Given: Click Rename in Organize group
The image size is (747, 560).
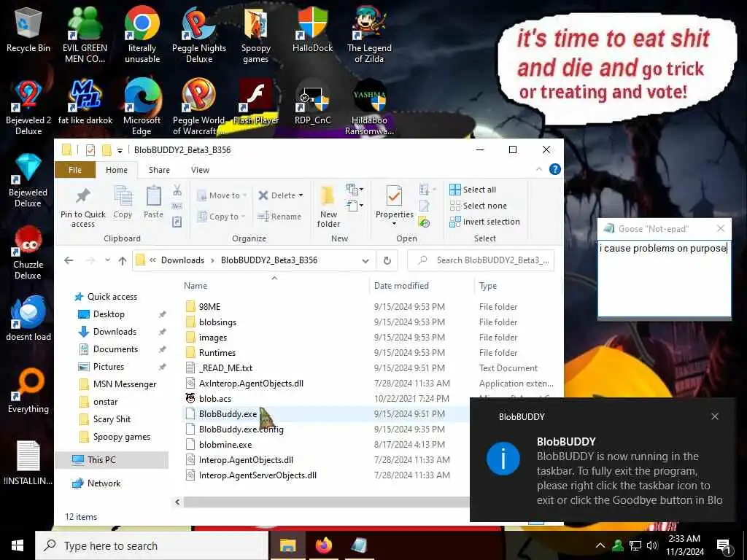Looking at the screenshot, I should [x=279, y=216].
